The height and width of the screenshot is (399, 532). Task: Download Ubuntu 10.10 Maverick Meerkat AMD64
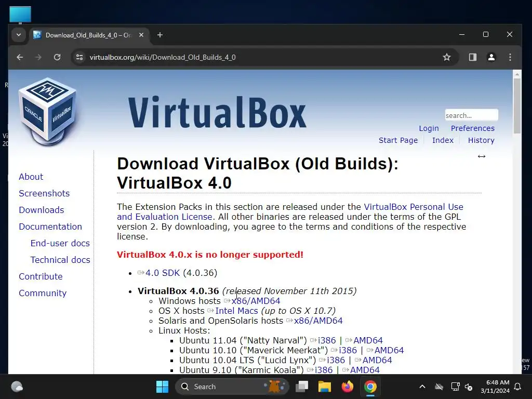point(389,350)
